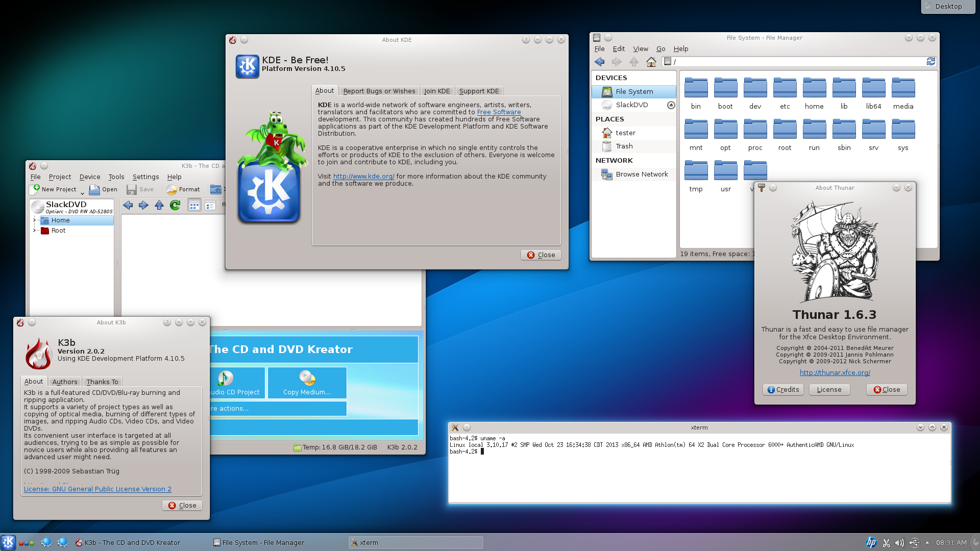Viewport: 980px width, 551px height.
Task: Expand the Home tree node in K3b
Action: pyautogui.click(x=35, y=220)
